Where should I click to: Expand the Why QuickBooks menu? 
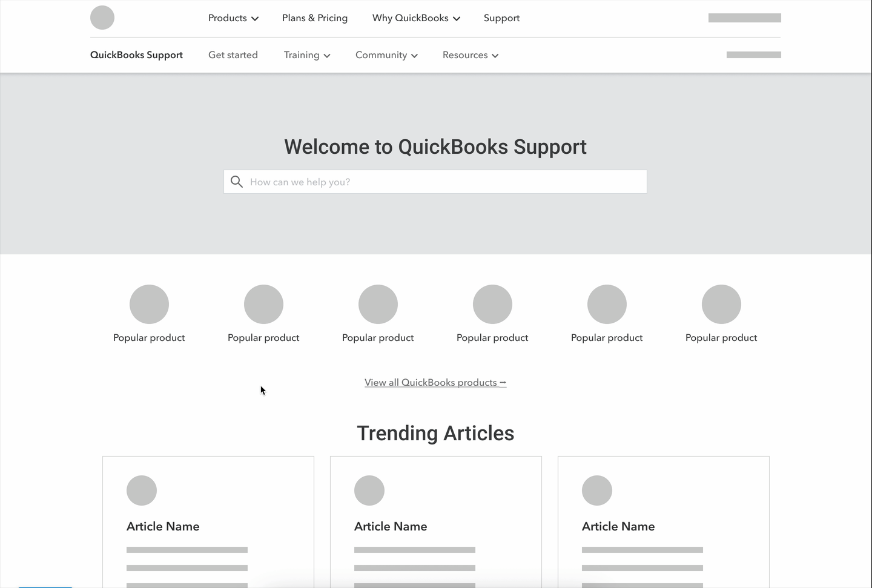[x=416, y=18]
